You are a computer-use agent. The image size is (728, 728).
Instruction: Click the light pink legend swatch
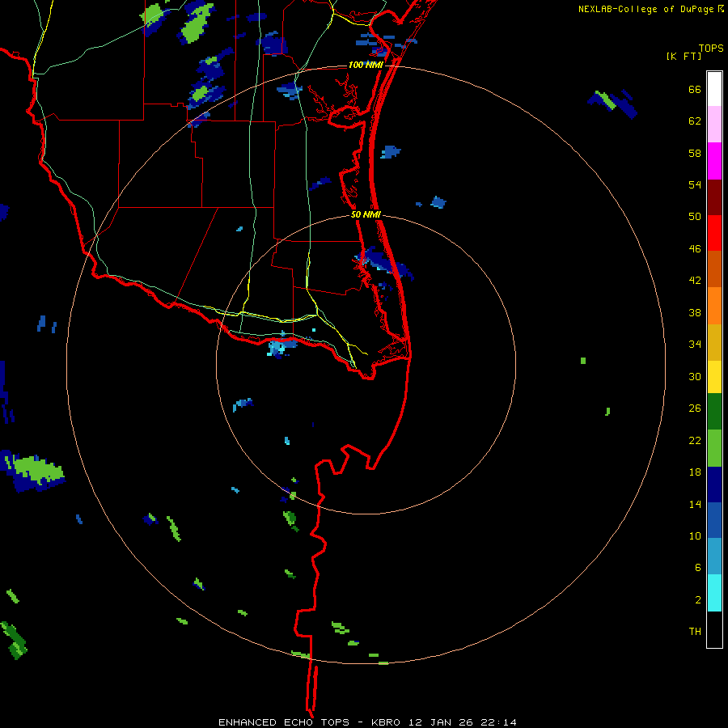click(714, 125)
